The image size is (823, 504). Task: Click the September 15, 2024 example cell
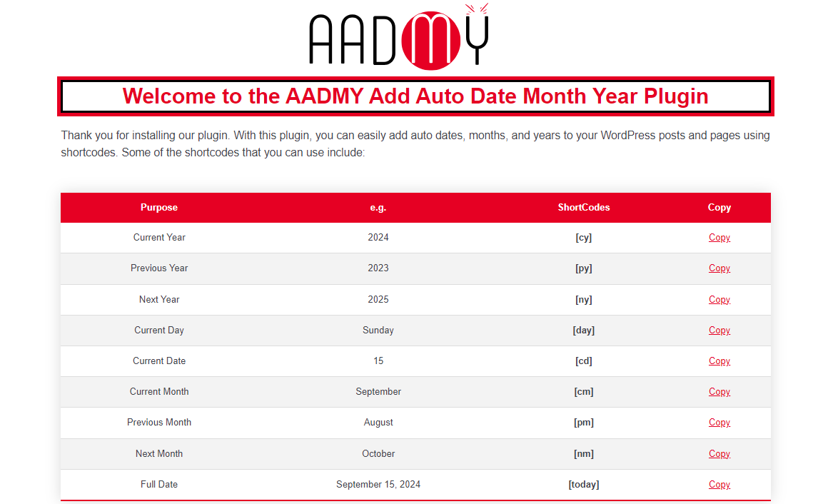click(x=378, y=485)
